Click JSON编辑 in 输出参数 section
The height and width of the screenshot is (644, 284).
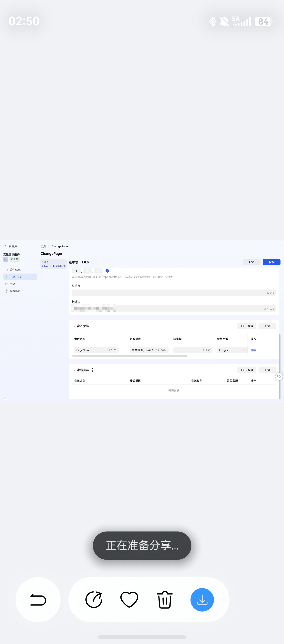point(246,370)
